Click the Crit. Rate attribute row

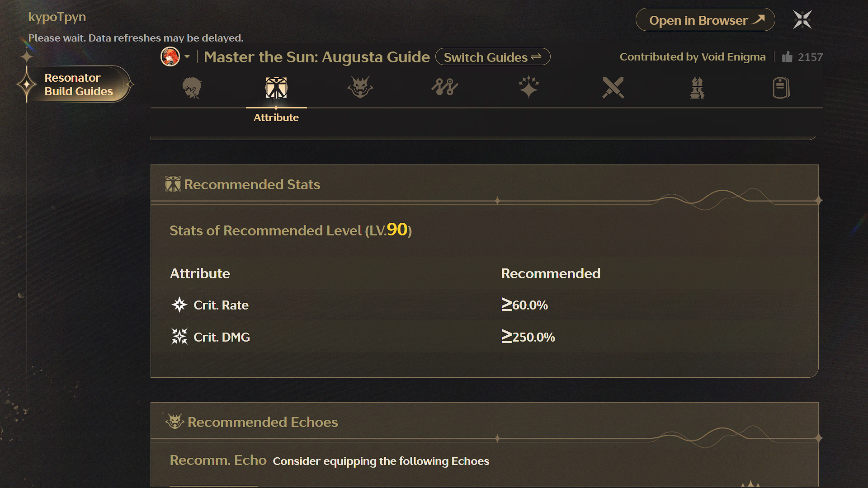tap(221, 305)
